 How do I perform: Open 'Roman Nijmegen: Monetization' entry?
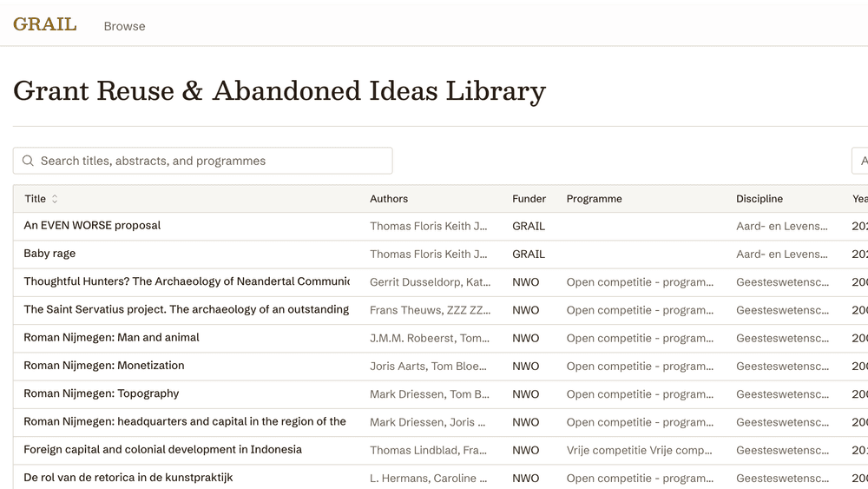point(104,366)
